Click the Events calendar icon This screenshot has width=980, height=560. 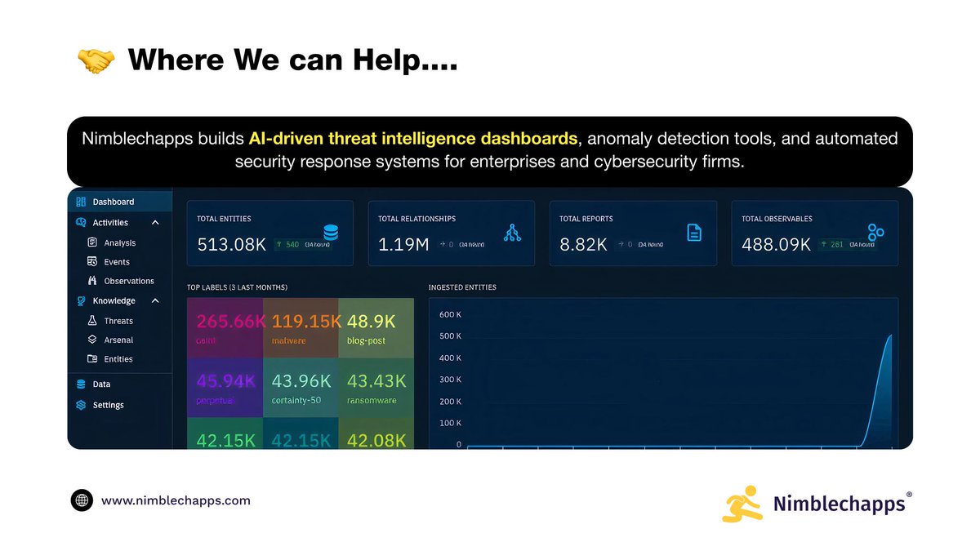click(x=92, y=262)
